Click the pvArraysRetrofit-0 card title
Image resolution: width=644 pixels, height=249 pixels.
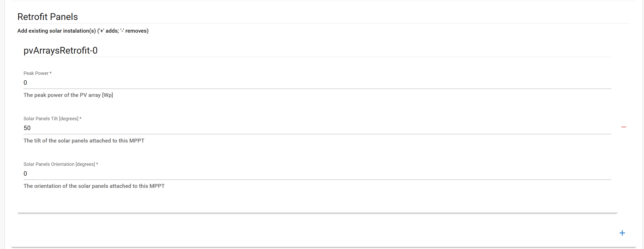click(61, 51)
